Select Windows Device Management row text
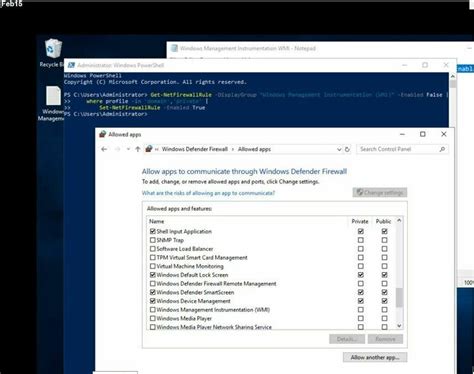This screenshot has height=374, width=474. pyautogui.click(x=193, y=301)
